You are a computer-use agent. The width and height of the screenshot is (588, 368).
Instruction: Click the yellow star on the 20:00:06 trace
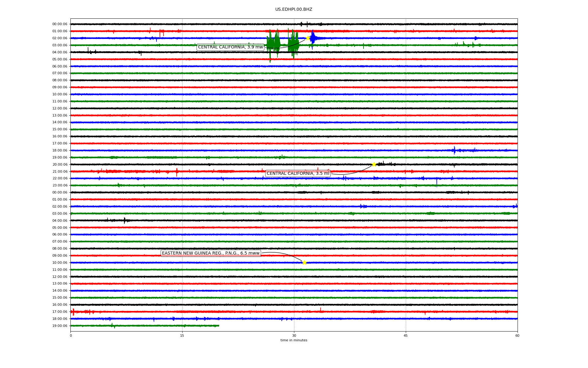click(x=374, y=164)
